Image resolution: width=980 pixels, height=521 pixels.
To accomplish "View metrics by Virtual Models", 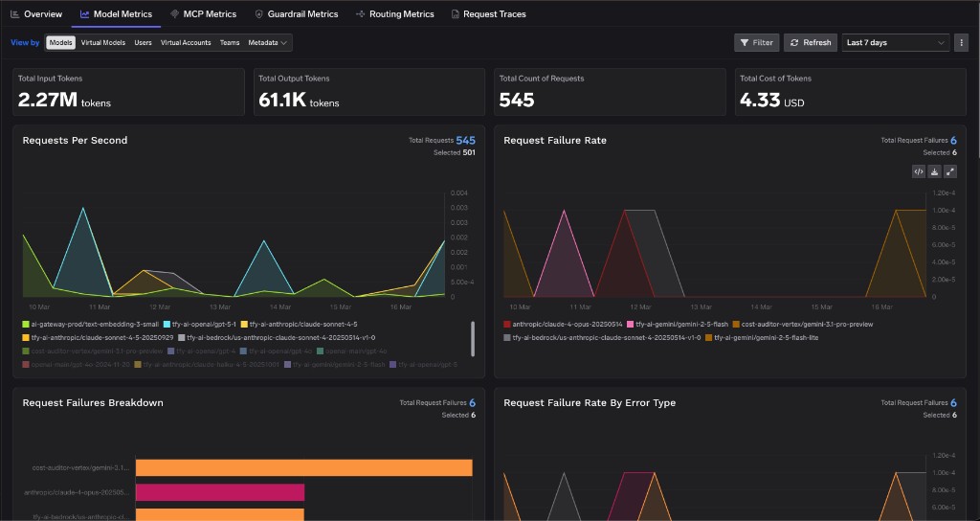I will (103, 42).
